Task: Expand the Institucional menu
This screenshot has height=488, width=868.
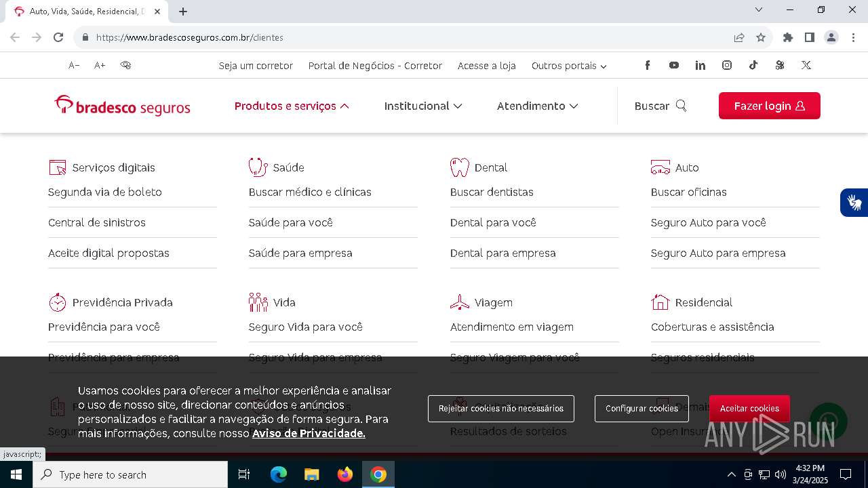Action: click(x=423, y=106)
